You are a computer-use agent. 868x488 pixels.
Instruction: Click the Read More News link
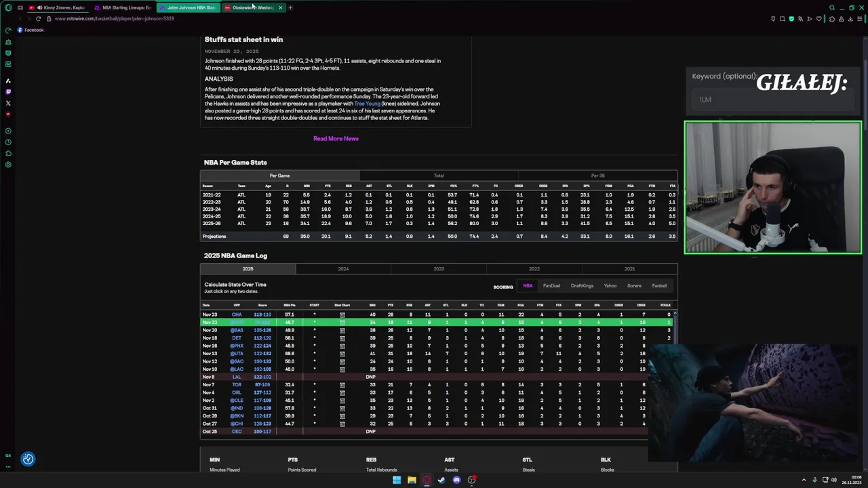point(336,138)
